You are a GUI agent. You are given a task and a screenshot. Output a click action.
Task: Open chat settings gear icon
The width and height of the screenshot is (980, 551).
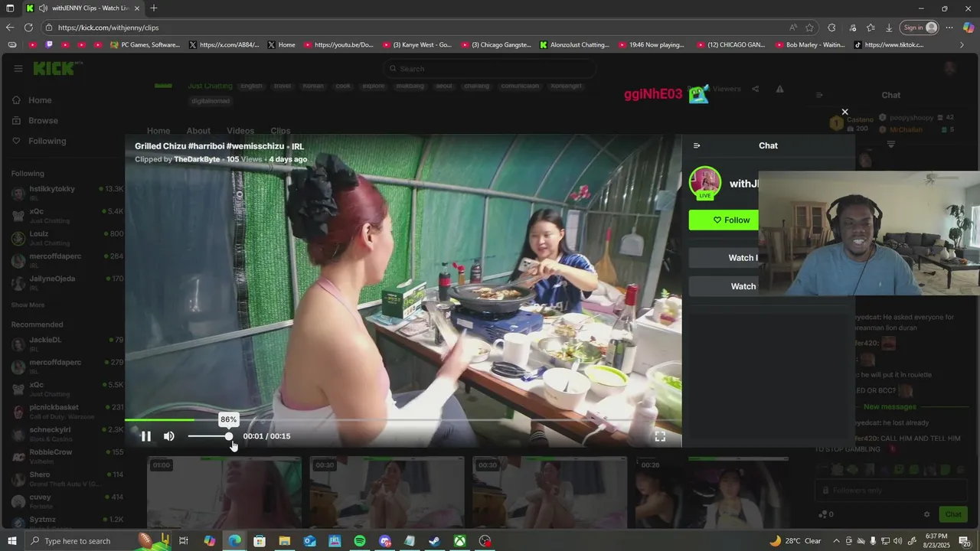[926, 514]
